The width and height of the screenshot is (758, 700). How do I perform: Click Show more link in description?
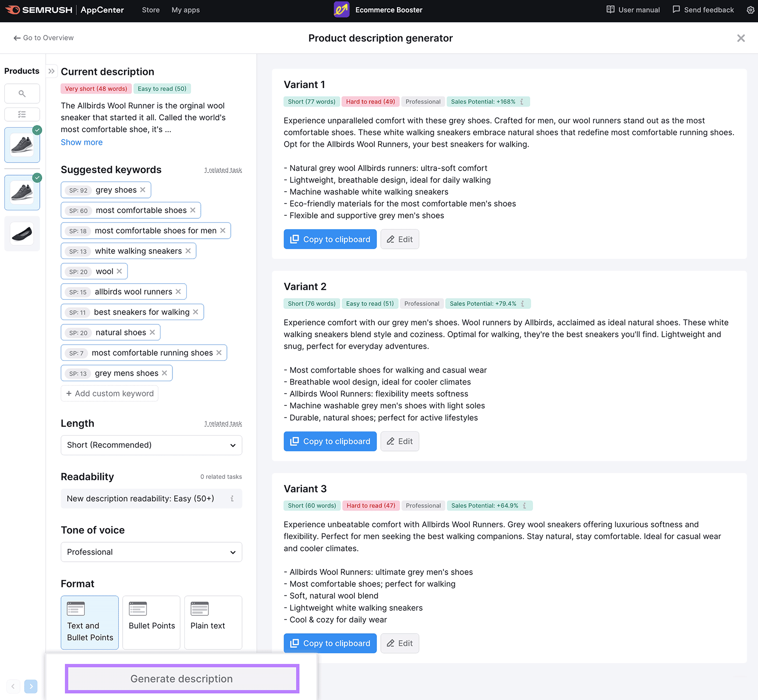81,143
